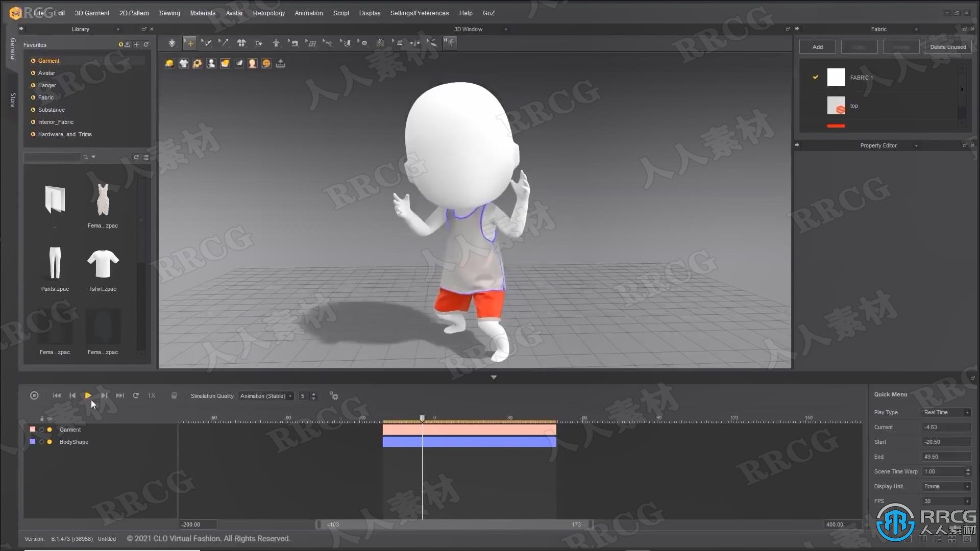This screenshot has height=551, width=980.
Task: Open the Animation menu
Action: (x=308, y=13)
